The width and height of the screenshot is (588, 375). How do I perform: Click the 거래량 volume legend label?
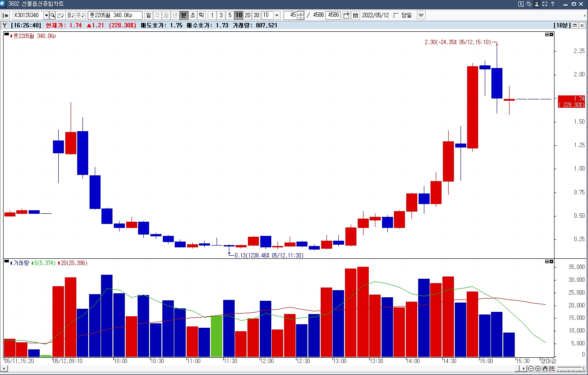coord(21,263)
